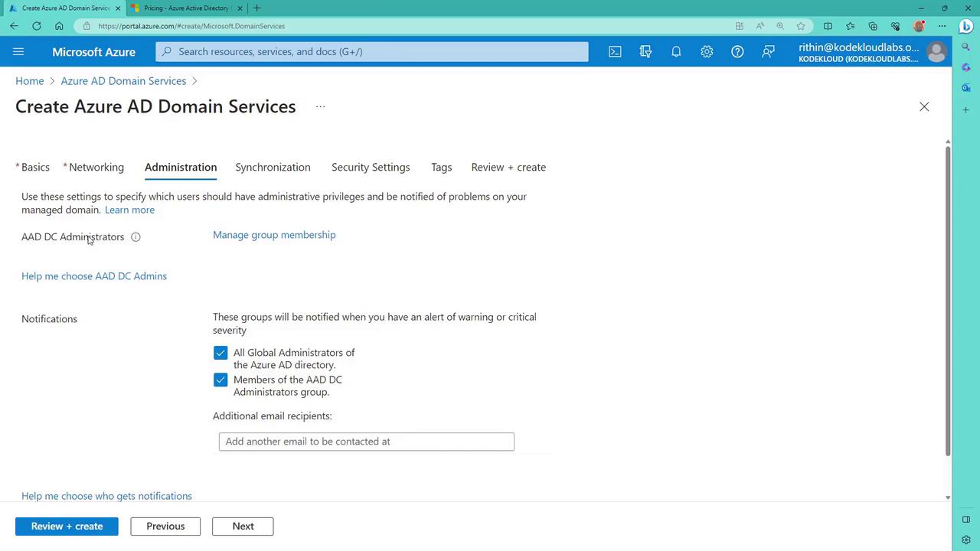The height and width of the screenshot is (551, 980).
Task: Open Outlook in the browser sidebar
Action: [x=966, y=88]
